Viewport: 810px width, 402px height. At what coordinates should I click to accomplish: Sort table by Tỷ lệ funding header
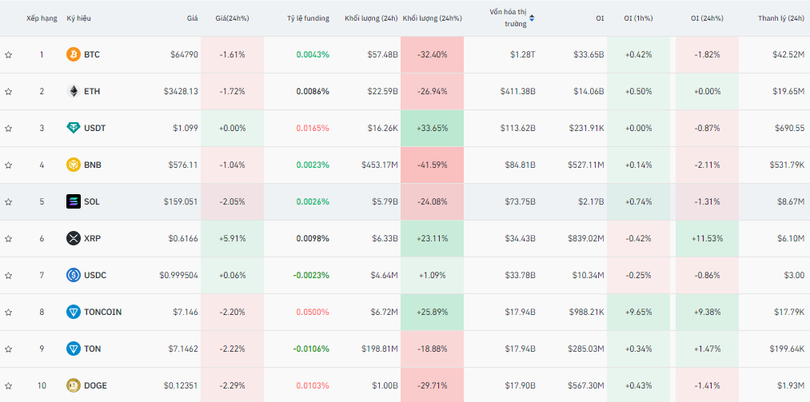click(307, 18)
